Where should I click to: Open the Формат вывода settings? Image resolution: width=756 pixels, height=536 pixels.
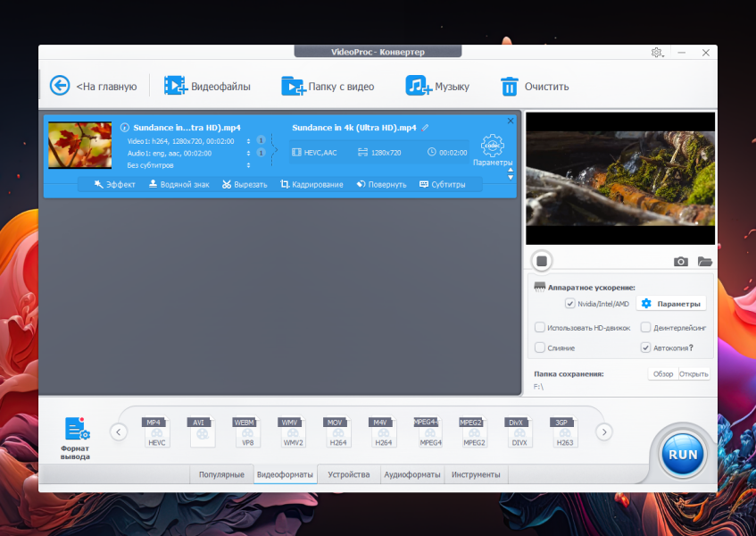76,438
